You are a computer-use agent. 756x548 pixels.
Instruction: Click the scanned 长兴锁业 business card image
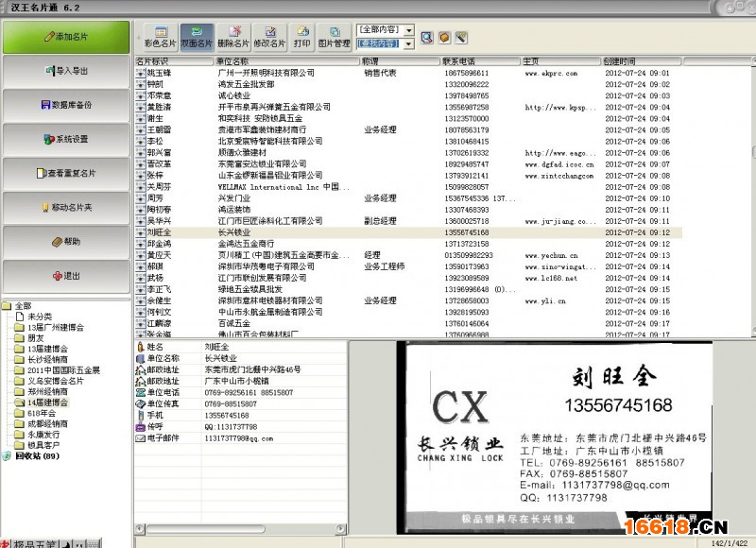555,437
